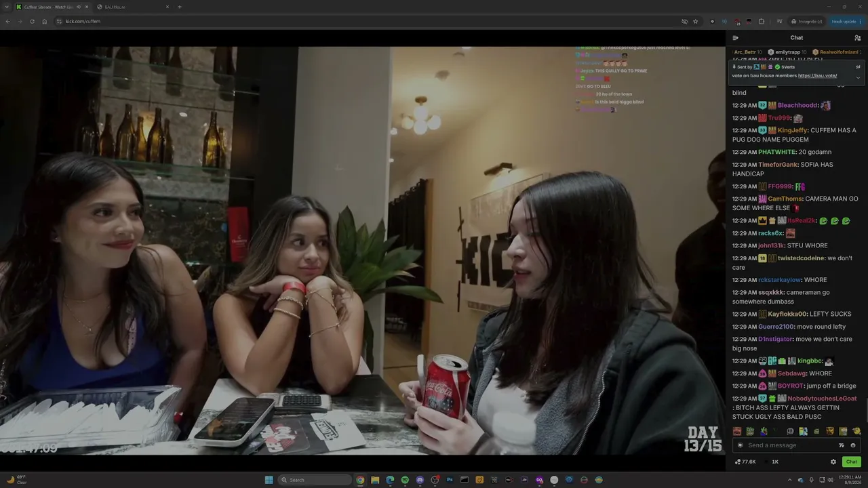
Task: Go to the browser home page
Action: click(45, 21)
